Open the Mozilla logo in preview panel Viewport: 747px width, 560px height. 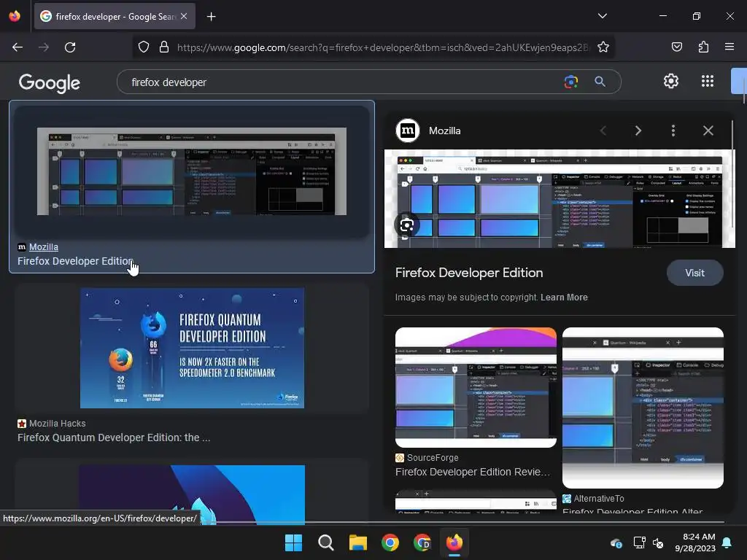tap(408, 131)
